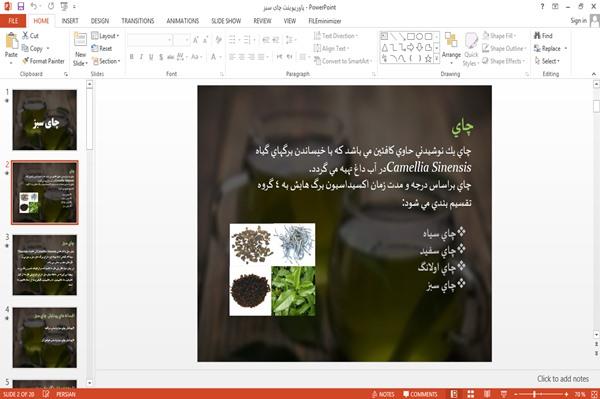
Task: Click the Paste clipboard icon
Action: coord(11,42)
